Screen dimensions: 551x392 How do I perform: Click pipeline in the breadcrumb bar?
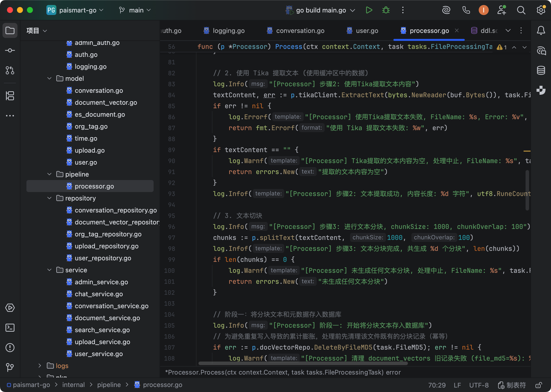click(x=109, y=385)
